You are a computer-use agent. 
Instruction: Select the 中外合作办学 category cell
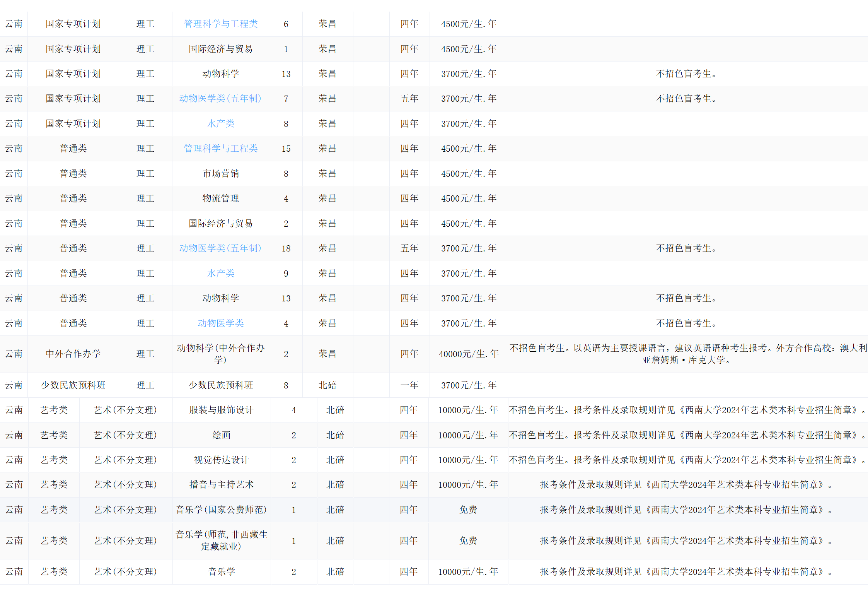73,354
